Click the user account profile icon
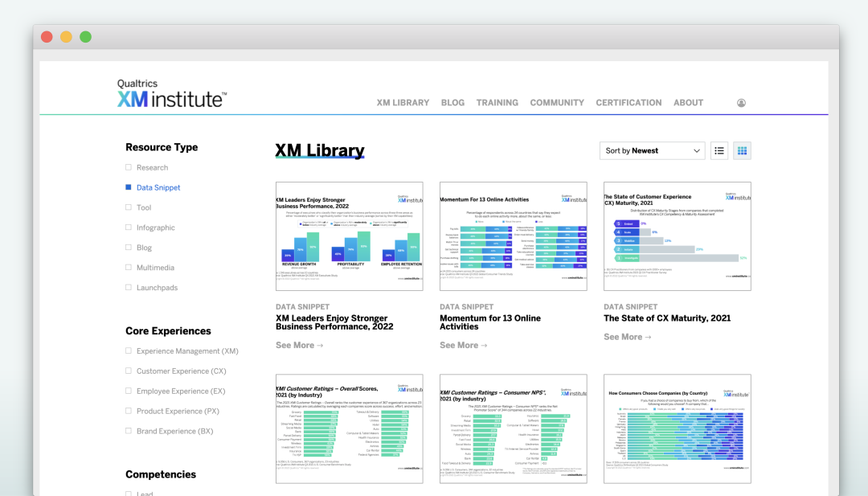This screenshot has height=496, width=868. coord(741,103)
